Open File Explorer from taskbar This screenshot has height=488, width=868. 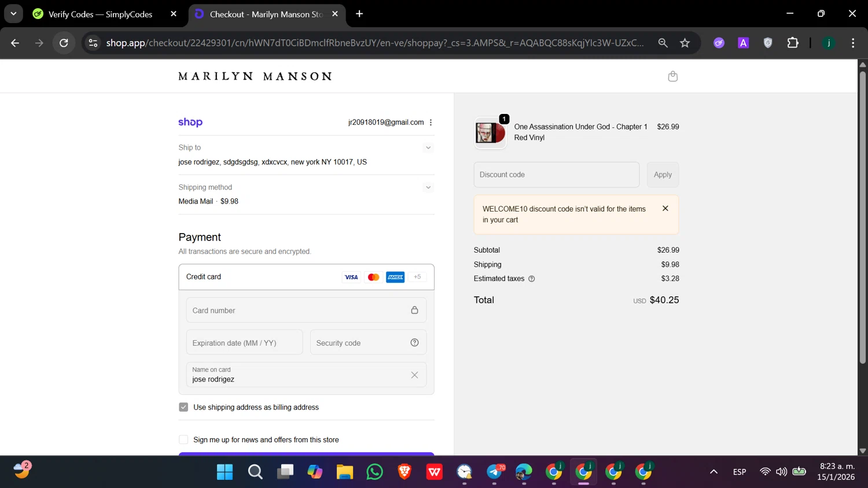(344, 472)
